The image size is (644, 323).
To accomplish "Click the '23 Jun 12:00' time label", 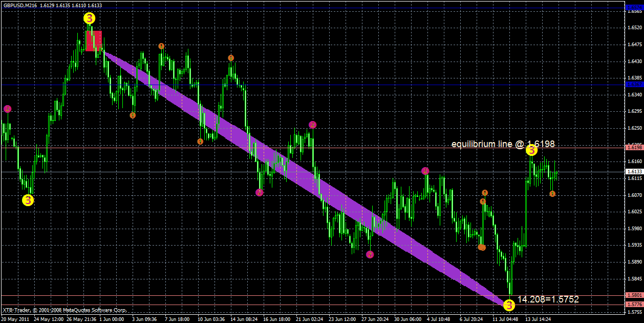I will 341,319.
